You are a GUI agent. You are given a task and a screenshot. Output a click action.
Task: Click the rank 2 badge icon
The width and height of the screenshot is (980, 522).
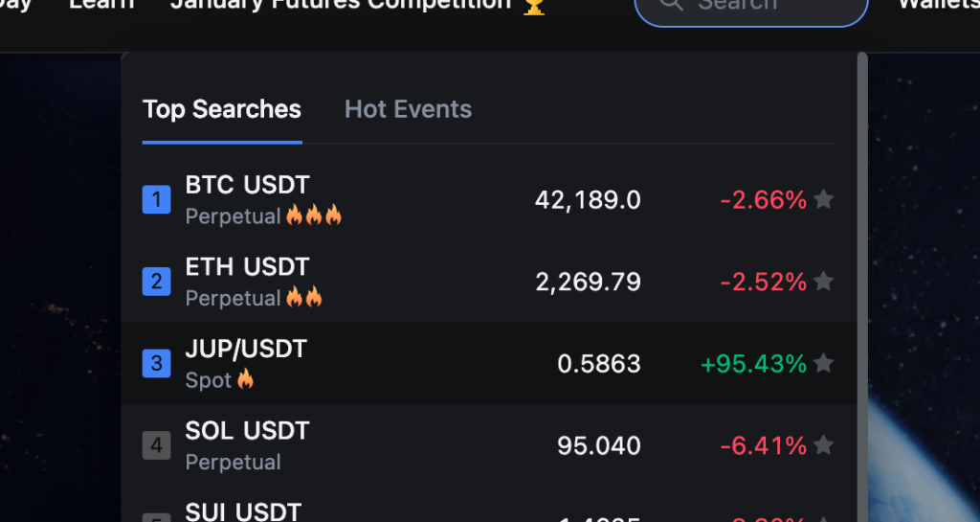tap(156, 282)
